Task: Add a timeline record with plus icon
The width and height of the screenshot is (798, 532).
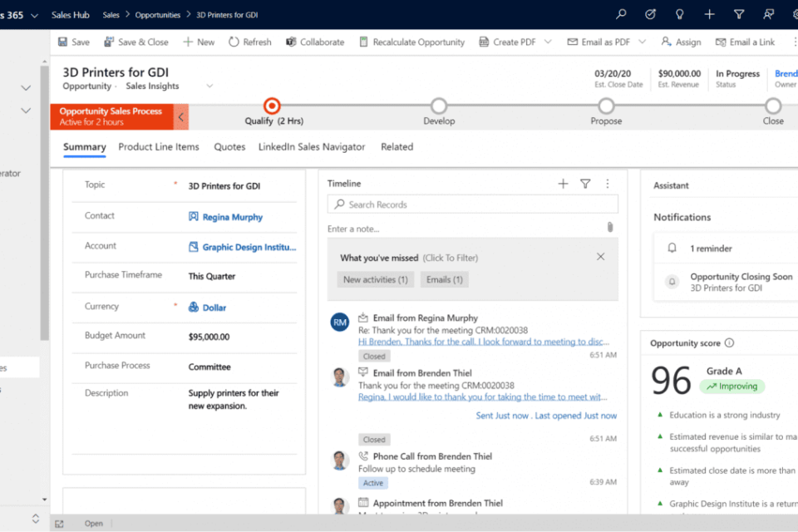Action: coord(563,184)
